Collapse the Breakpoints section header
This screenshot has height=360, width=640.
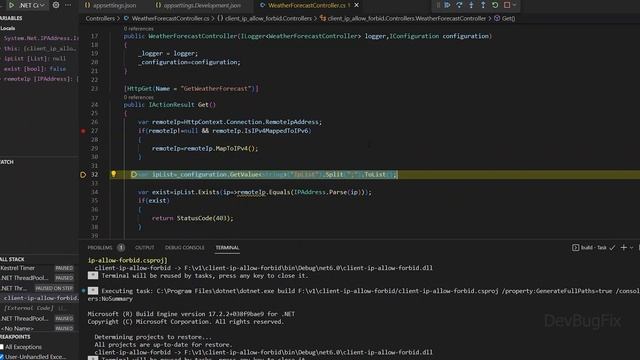pyautogui.click(x=40, y=337)
